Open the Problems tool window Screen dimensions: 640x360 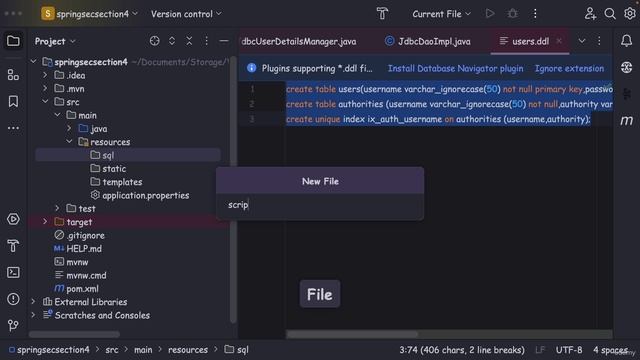click(x=13, y=299)
